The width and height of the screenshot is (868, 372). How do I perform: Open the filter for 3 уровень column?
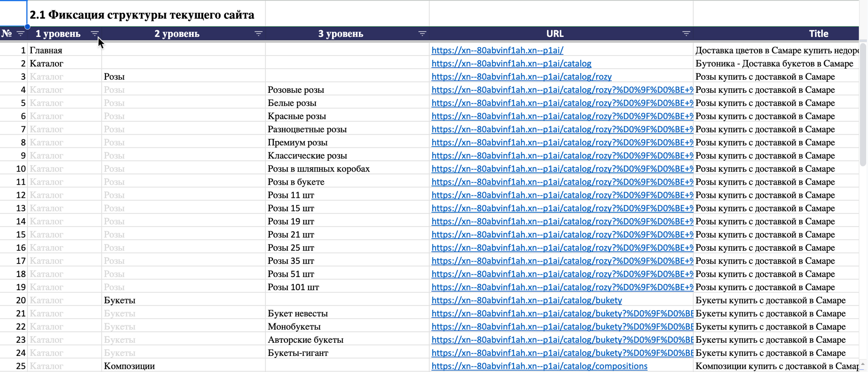(x=422, y=34)
